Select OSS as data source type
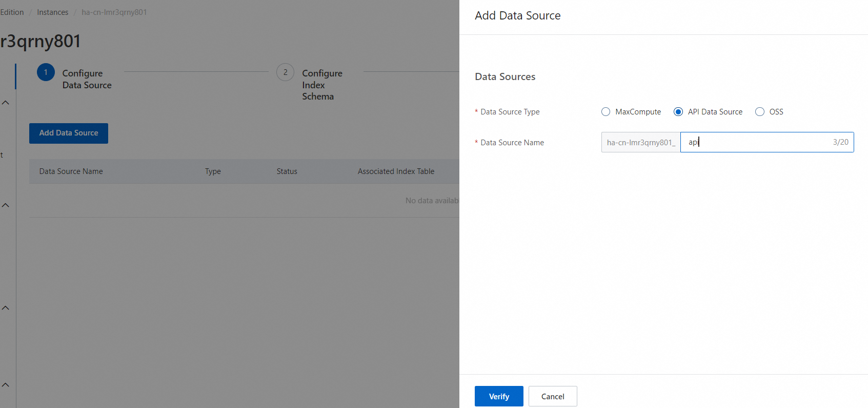Viewport: 868px width, 408px height. click(x=760, y=112)
